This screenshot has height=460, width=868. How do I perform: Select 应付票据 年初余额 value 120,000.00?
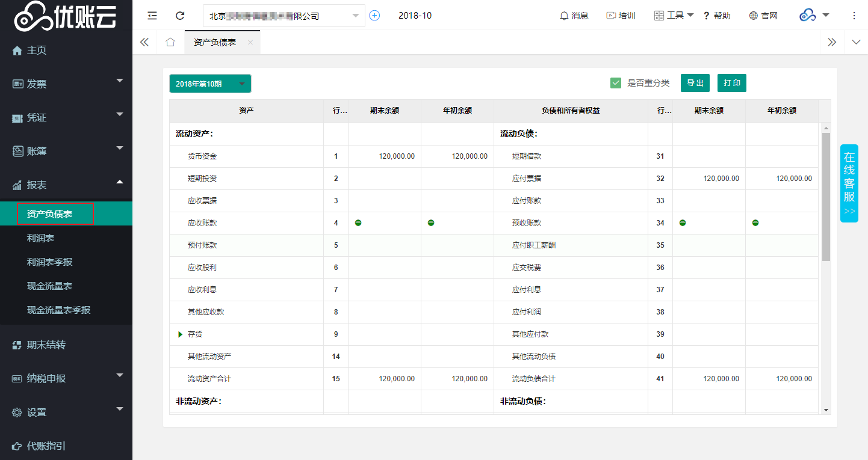tap(794, 179)
